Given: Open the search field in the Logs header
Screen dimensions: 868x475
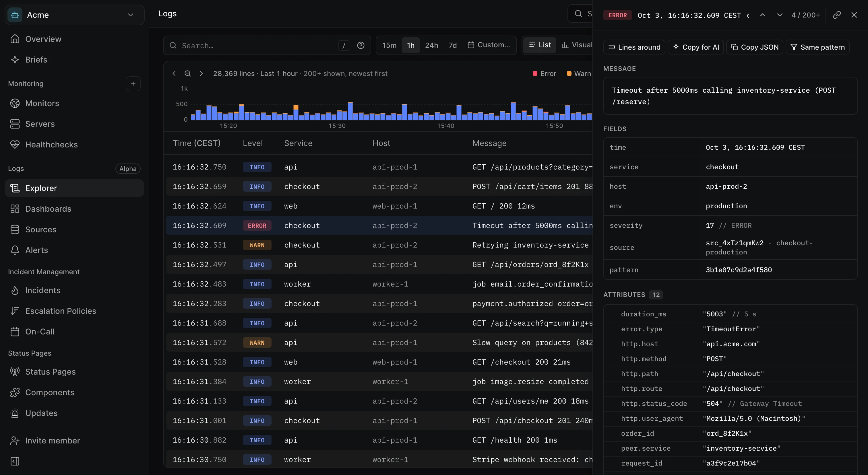Looking at the screenshot, I should (580, 13).
